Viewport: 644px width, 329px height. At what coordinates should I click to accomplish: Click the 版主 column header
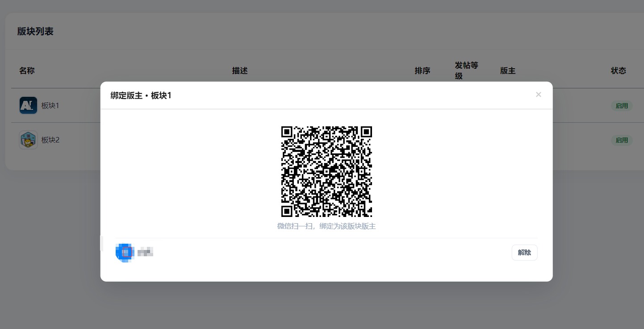coord(508,71)
